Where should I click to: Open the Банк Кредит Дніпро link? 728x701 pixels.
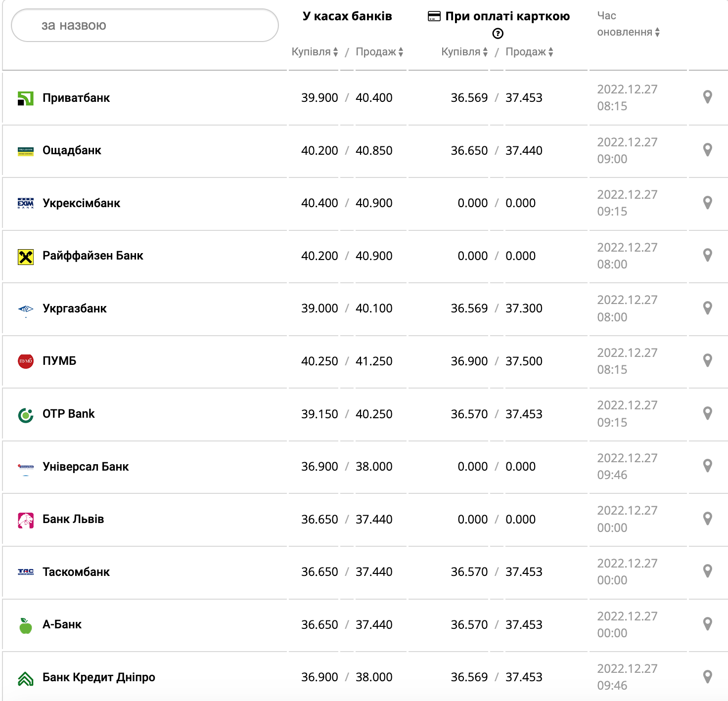pos(99,677)
